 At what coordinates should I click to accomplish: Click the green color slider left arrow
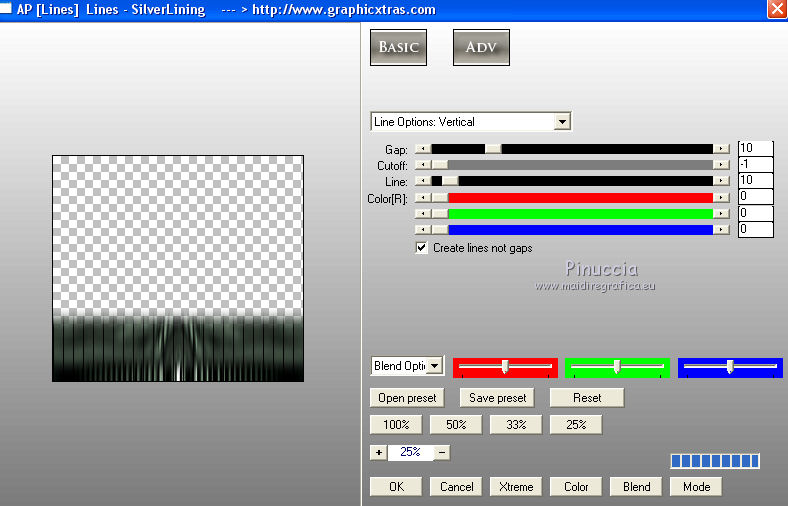[423, 214]
